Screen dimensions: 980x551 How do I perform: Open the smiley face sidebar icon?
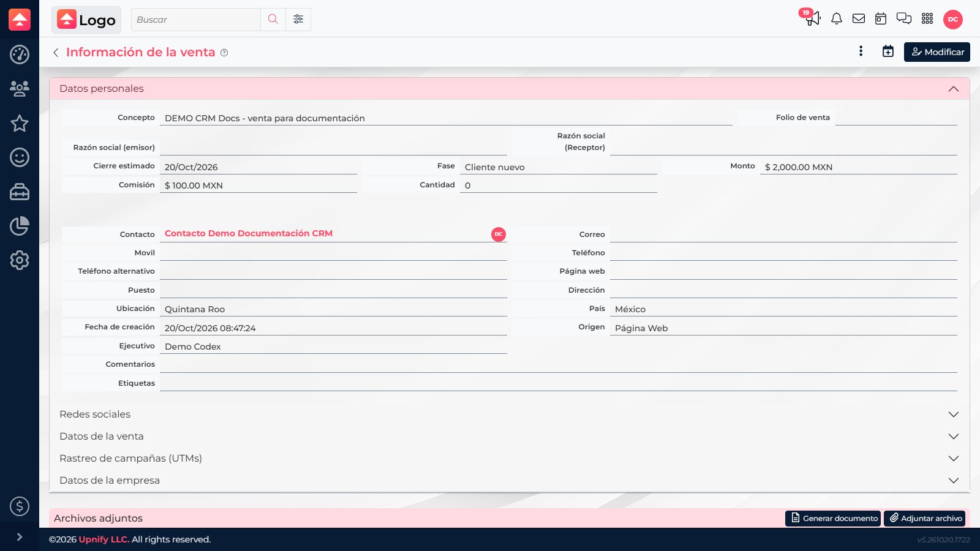(x=20, y=157)
